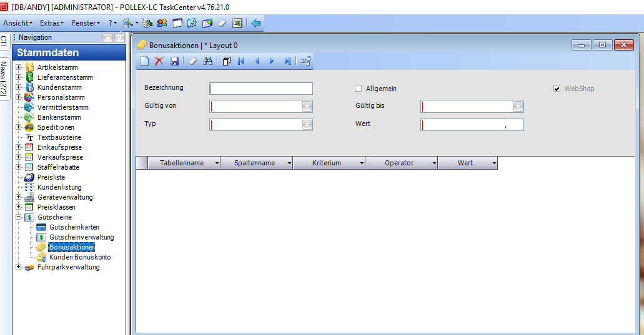Screen dimensions: 644x335
Task: Expand the Artikelstamm tree node
Action: tap(19, 67)
